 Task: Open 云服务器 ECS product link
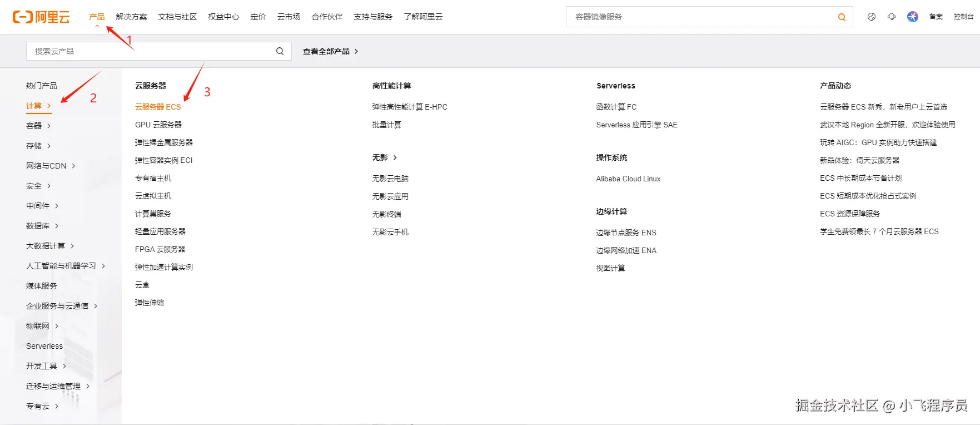coord(158,107)
